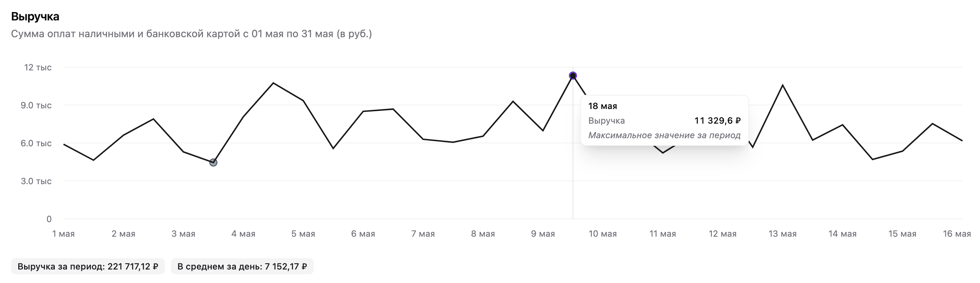Click the "Выручка за период" total badge
The height and width of the screenshot is (283, 980).
(x=88, y=266)
